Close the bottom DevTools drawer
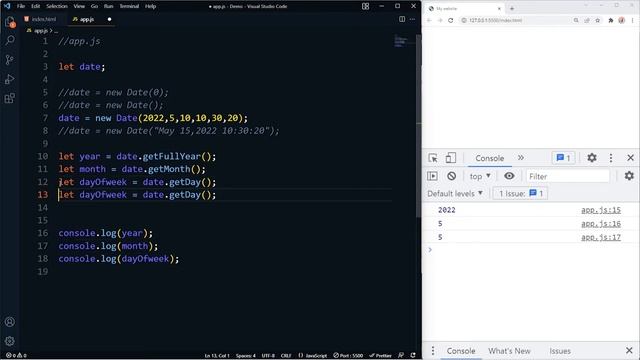Screen dimensions: 640x360 [629, 351]
